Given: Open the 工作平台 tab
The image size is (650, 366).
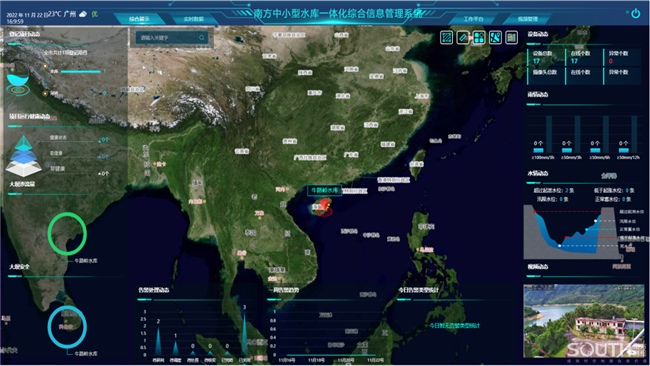Looking at the screenshot, I should 473,19.
